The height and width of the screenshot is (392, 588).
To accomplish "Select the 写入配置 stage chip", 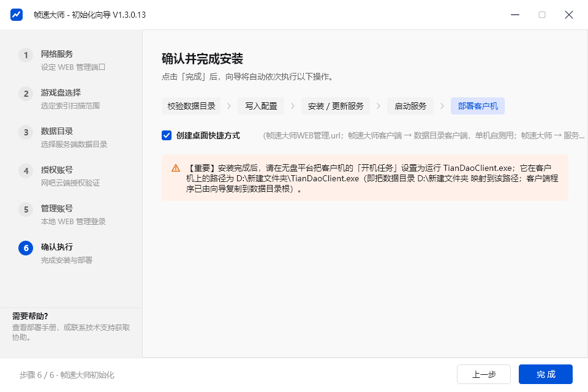I will [x=261, y=106].
